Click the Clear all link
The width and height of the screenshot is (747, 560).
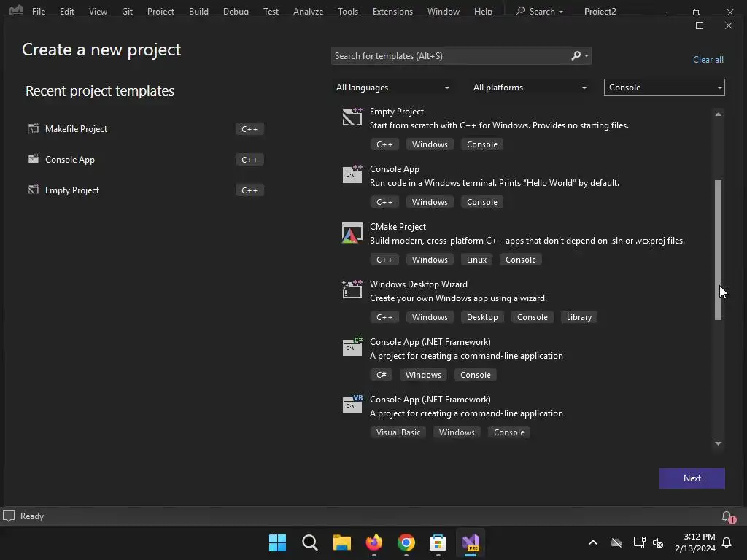708,60
